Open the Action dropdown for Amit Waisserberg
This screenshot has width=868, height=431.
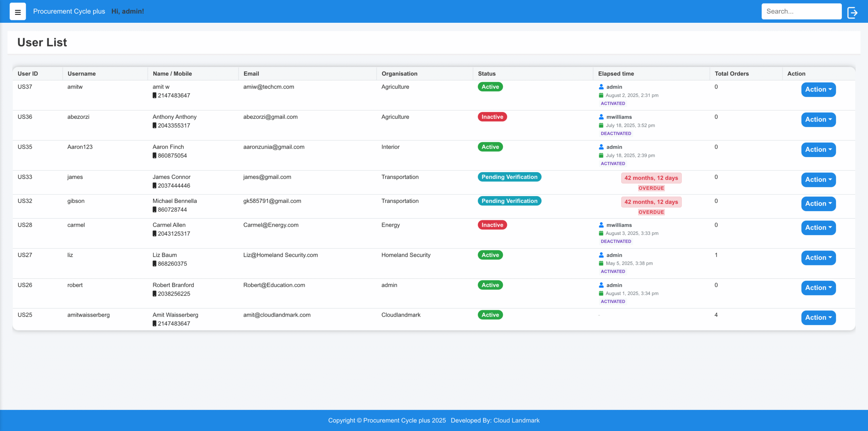tap(818, 318)
